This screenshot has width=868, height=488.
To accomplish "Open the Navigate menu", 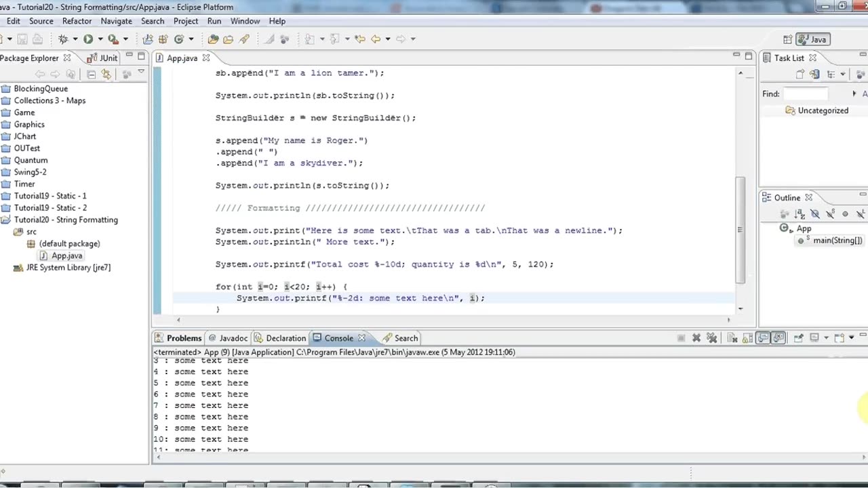I will pyautogui.click(x=116, y=21).
